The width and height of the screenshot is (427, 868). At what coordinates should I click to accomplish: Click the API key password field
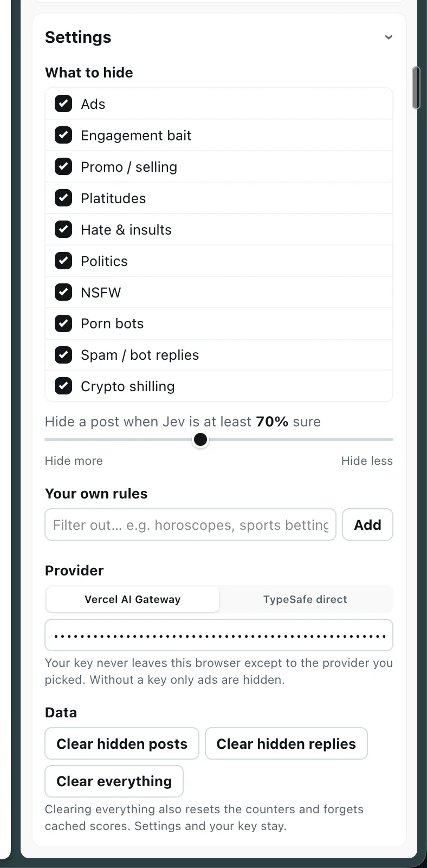tap(219, 635)
